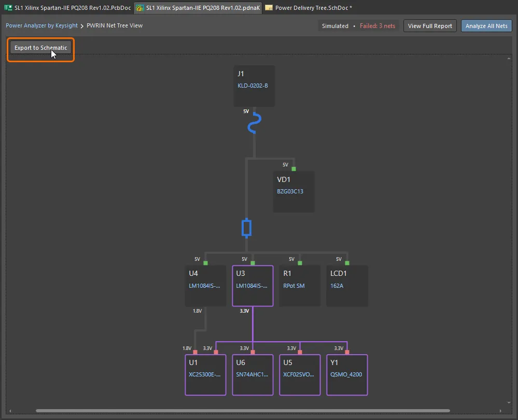
Task: Click the red 1.8V pin on U1
Action: [195, 352]
